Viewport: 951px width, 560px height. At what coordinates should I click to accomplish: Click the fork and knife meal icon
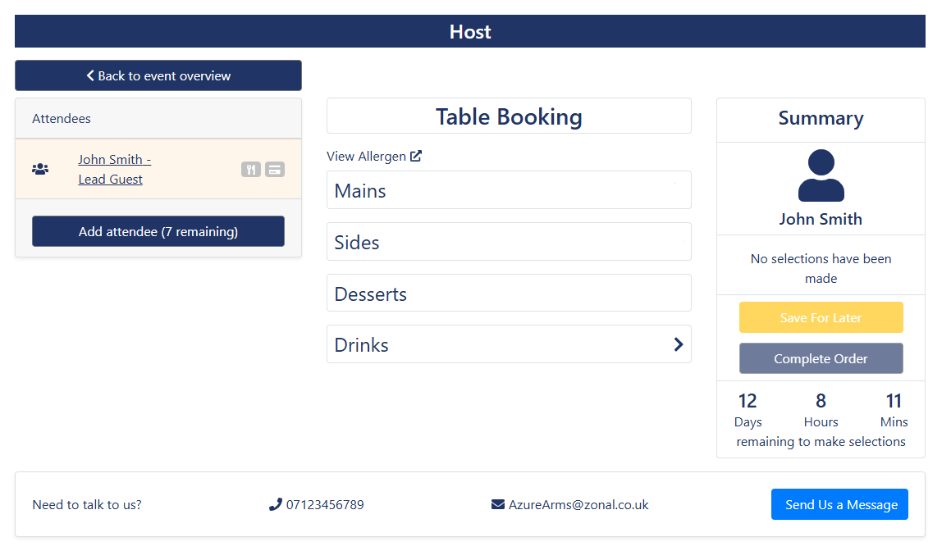click(x=251, y=170)
